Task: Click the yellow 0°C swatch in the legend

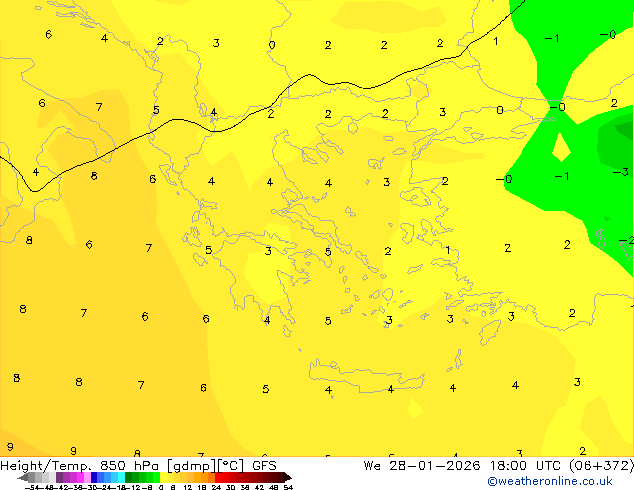Action: click(x=163, y=477)
